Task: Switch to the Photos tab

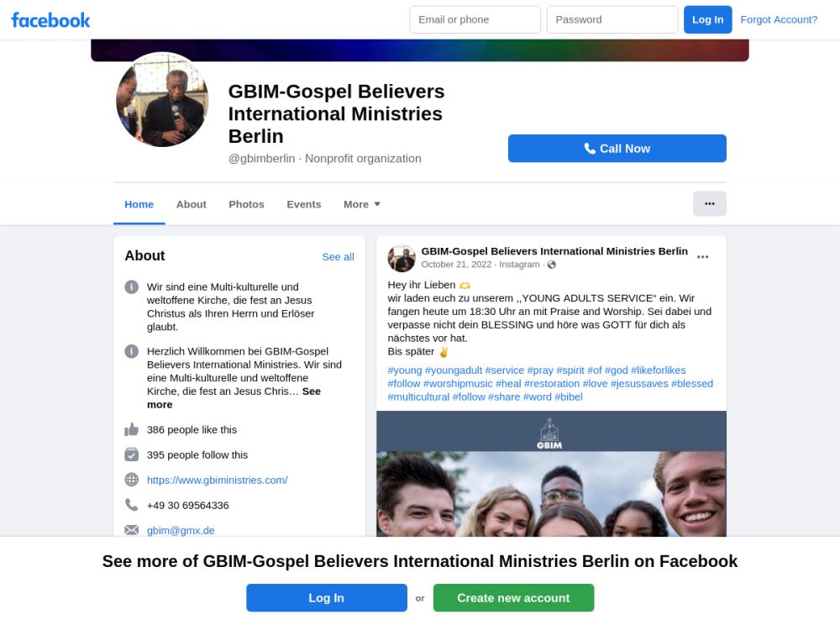Action: [246, 204]
